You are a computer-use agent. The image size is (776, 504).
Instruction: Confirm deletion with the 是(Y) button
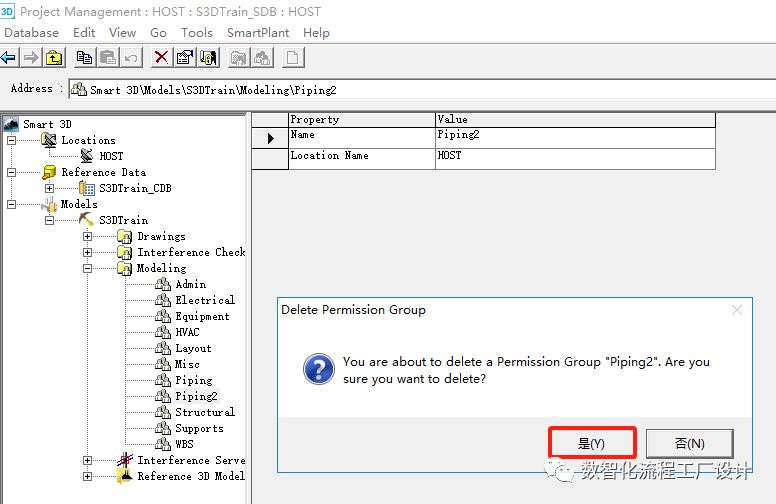point(592,443)
